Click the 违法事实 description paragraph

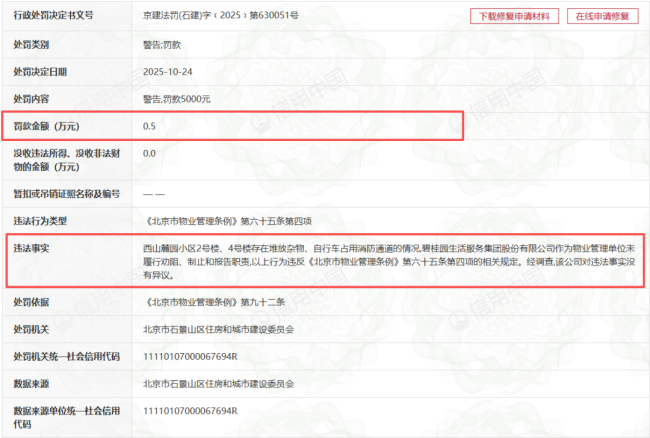390,260
